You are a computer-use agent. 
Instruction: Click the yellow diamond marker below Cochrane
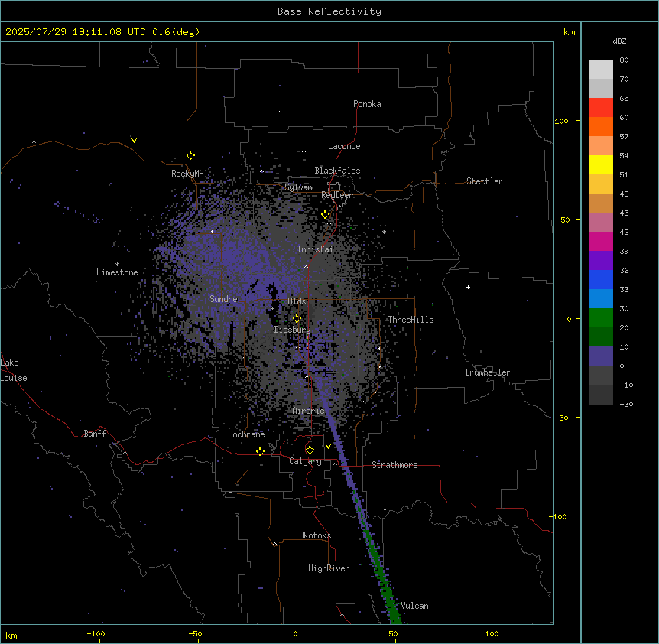point(260,451)
